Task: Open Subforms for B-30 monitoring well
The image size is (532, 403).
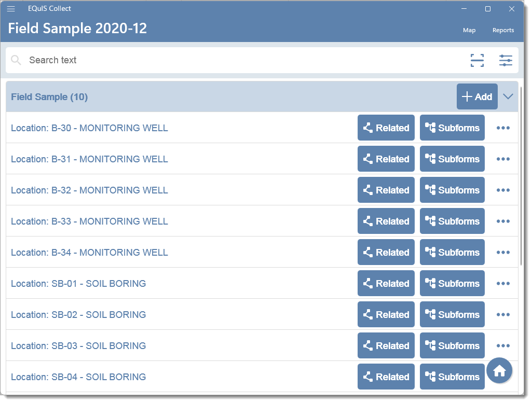Action: coord(452,128)
